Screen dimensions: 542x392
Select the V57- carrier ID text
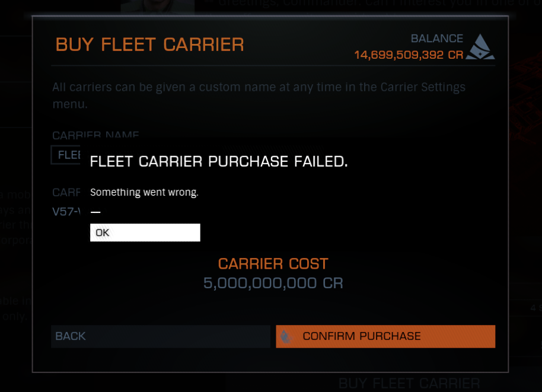(66, 211)
